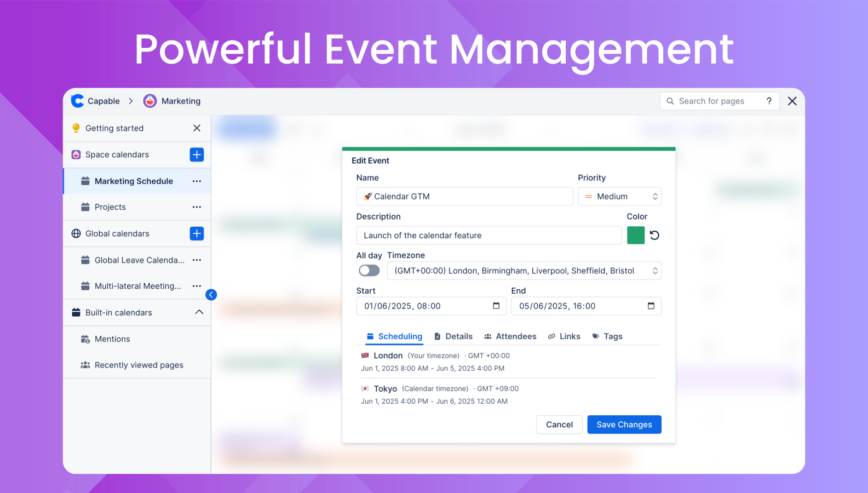
Task: Click the Marketing space avatar icon
Action: coord(150,101)
